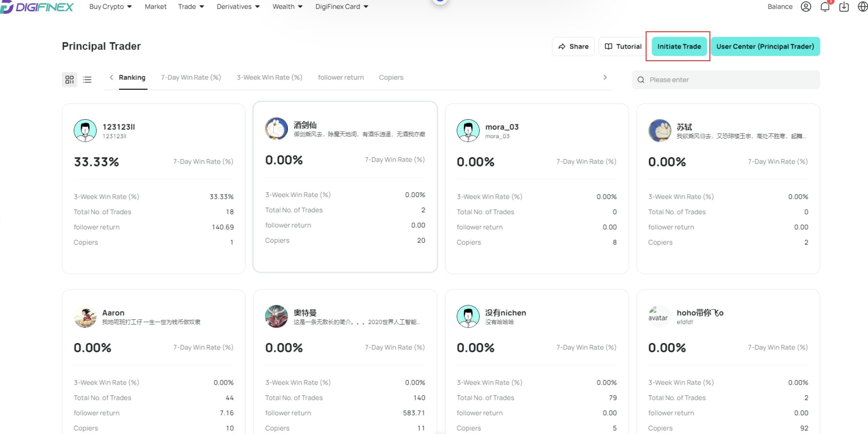Click the Principal Trader page heading

click(101, 46)
